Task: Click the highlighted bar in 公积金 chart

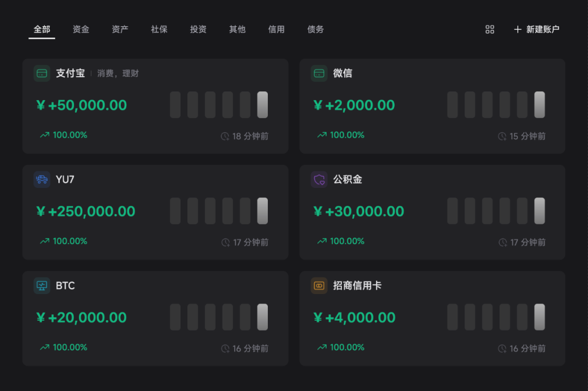Action: coord(540,211)
